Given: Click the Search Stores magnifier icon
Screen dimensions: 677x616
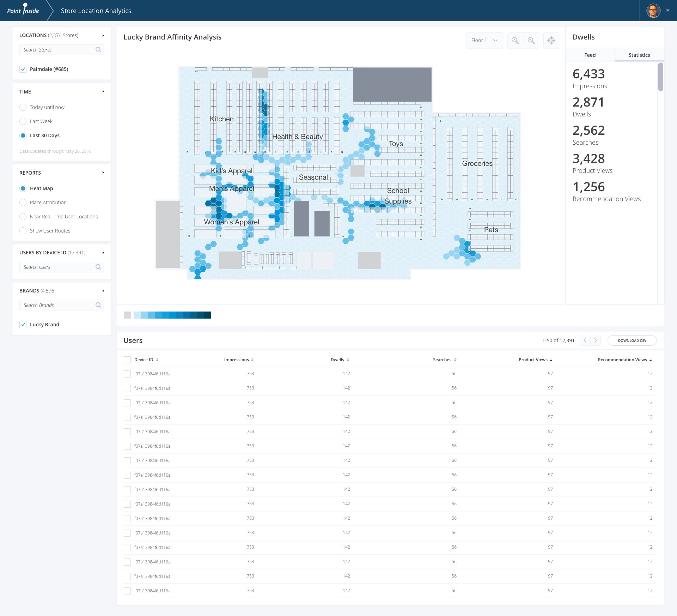Looking at the screenshot, I should pos(98,50).
